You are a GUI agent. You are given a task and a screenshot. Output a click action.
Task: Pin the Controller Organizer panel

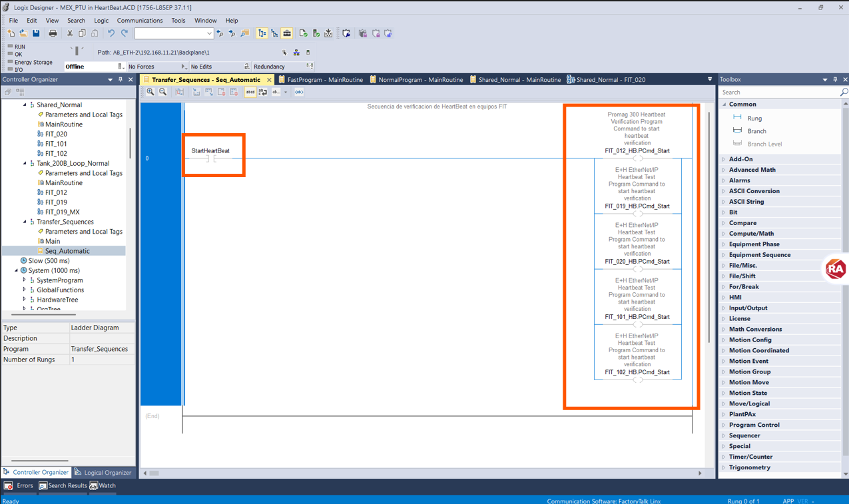121,79
